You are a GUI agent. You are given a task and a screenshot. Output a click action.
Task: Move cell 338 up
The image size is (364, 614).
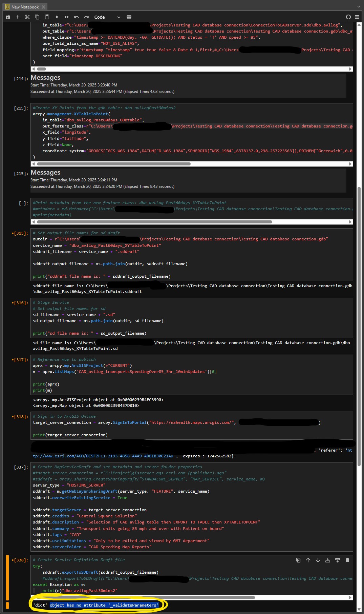click(x=308, y=560)
